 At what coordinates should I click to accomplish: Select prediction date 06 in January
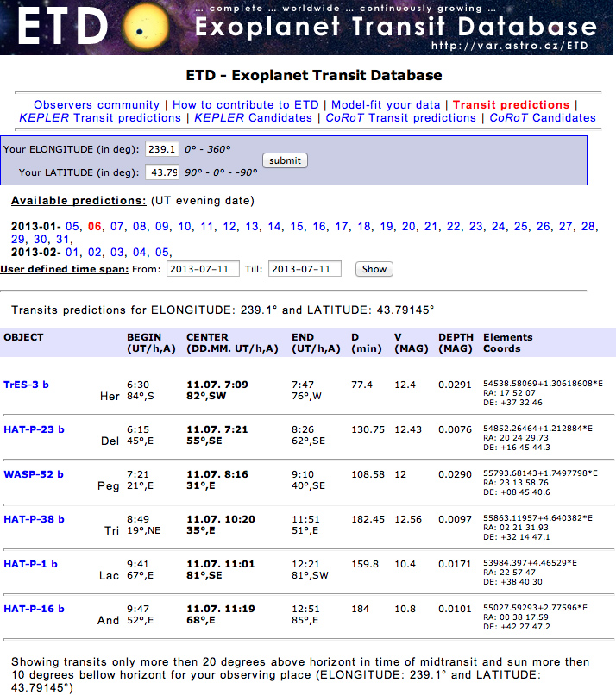pos(95,226)
